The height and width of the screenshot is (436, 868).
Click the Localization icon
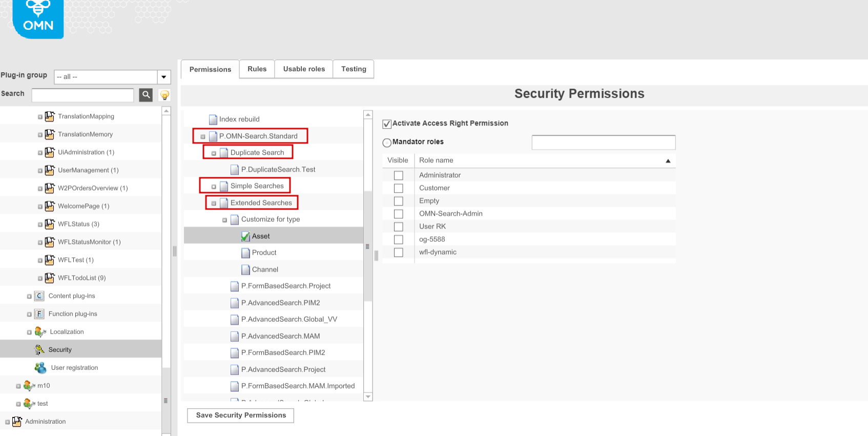point(40,331)
